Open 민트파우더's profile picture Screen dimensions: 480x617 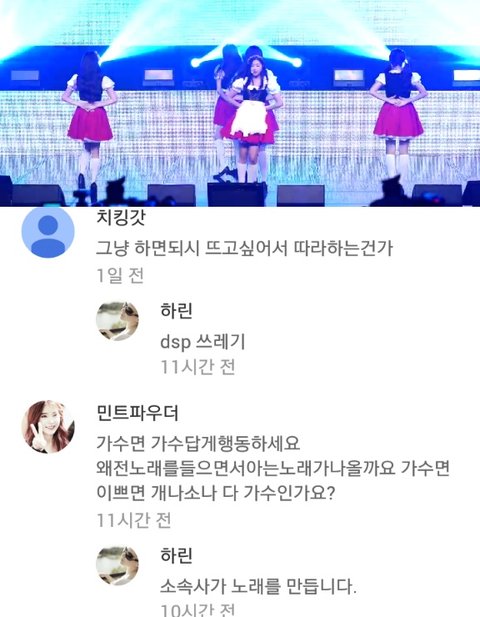click(x=48, y=427)
